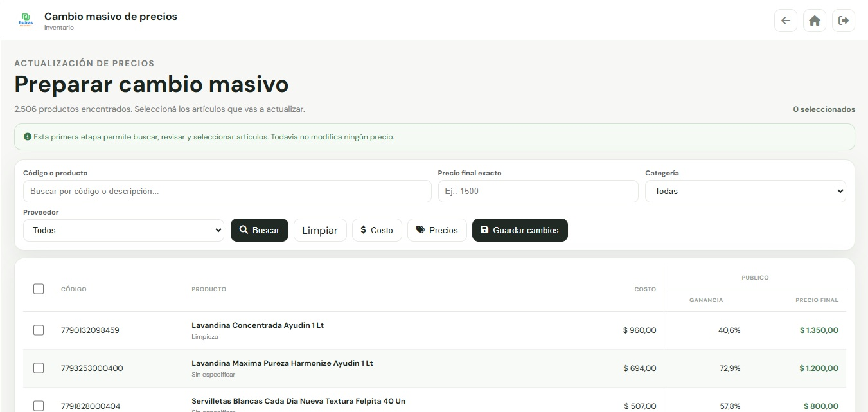Open the Categoría dropdown

[745, 191]
